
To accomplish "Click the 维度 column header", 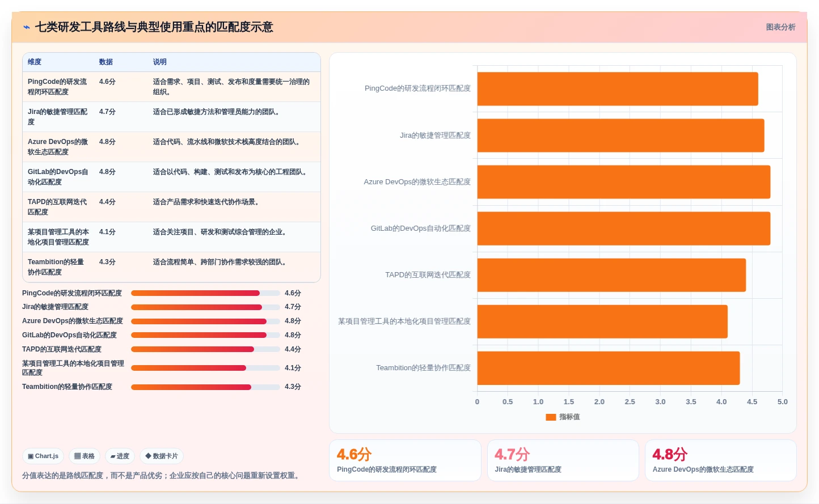I will click(35, 62).
